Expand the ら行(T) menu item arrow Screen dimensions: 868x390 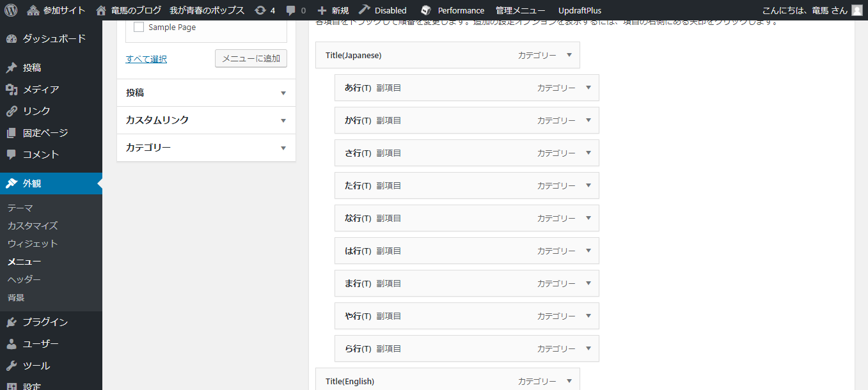[x=588, y=348]
